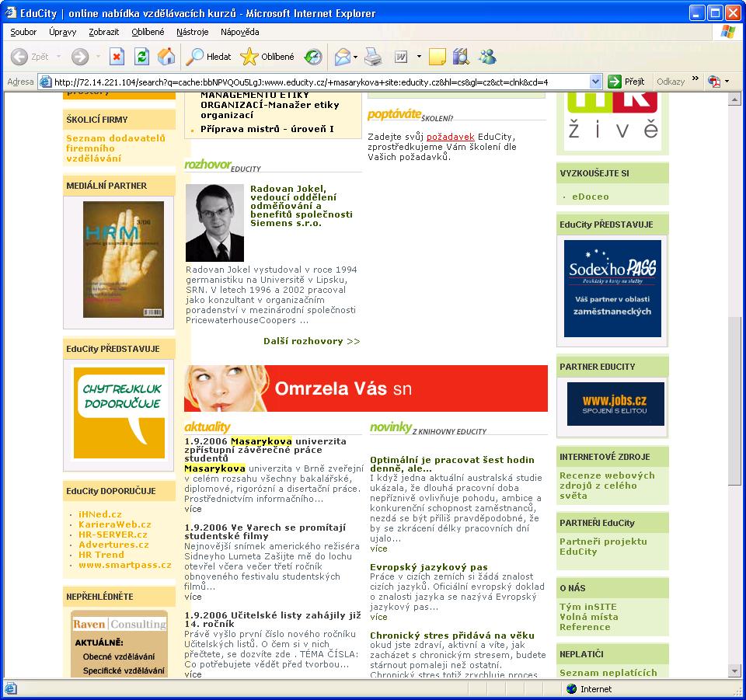Click the yellow Discuss note icon
Viewport: 746px width, 700px height.
[x=437, y=57]
